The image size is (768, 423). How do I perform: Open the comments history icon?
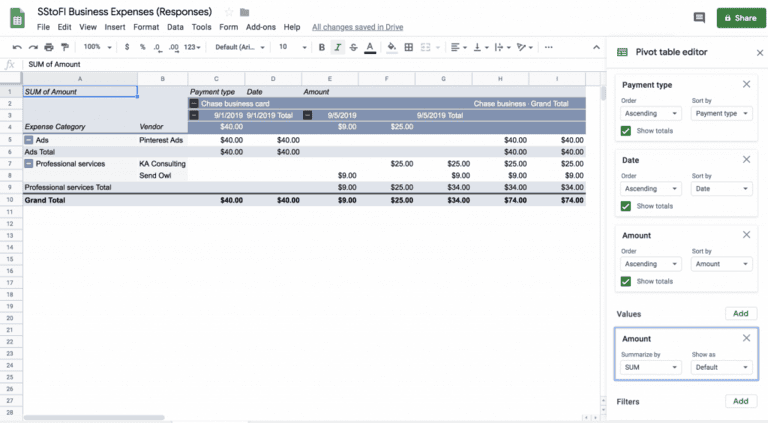pos(697,18)
